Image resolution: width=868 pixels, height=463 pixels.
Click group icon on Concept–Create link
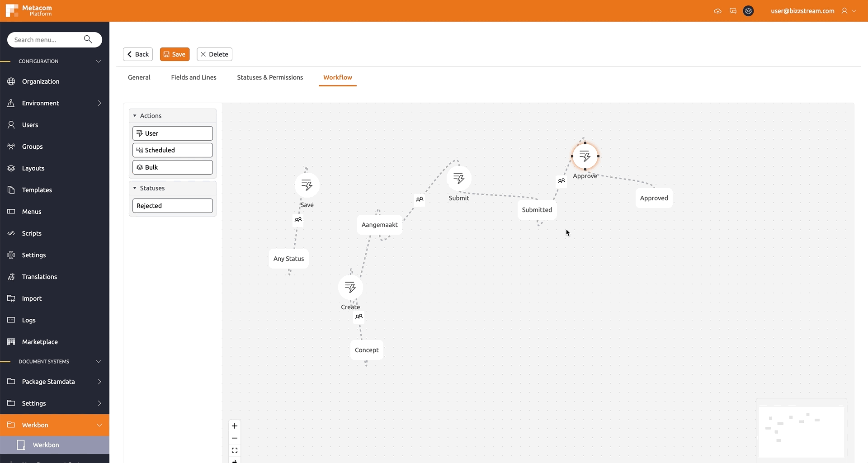pyautogui.click(x=359, y=317)
